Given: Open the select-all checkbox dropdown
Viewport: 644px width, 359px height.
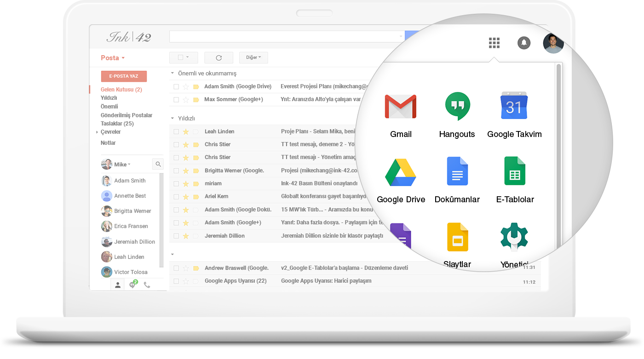Looking at the screenshot, I should tap(184, 57).
